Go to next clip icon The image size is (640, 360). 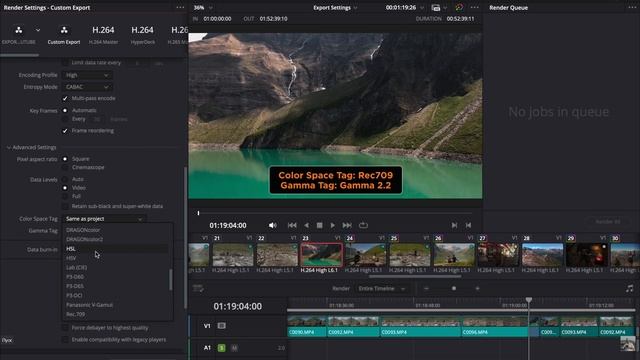454,225
